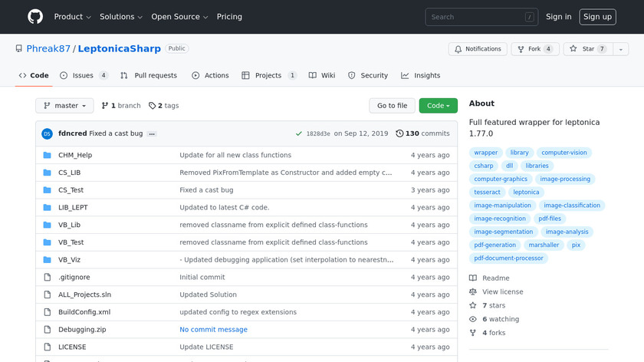Open the Projects tab
644x362 pixels.
269,76
